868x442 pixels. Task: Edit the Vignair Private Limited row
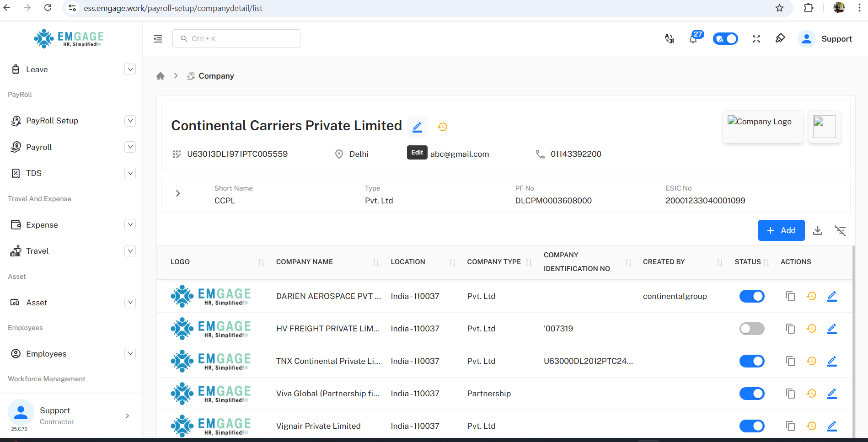[832, 426]
